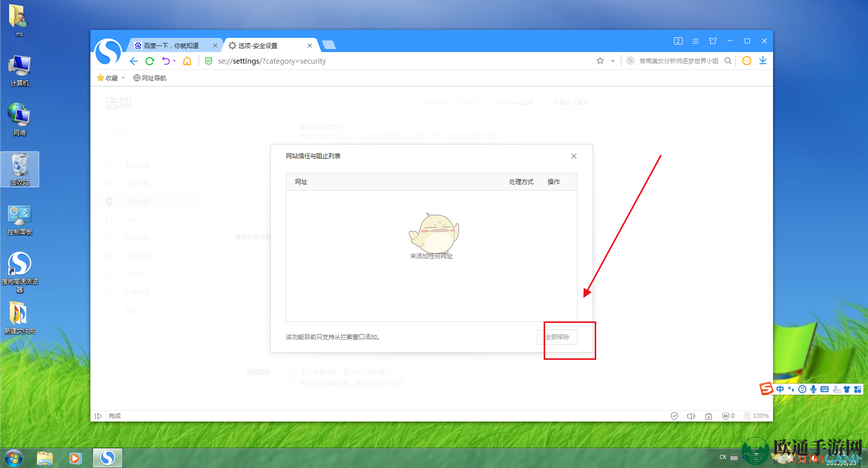The width and height of the screenshot is (868, 468).
Task: Select the 新建文件夹 desktop folder
Action: pos(20,318)
